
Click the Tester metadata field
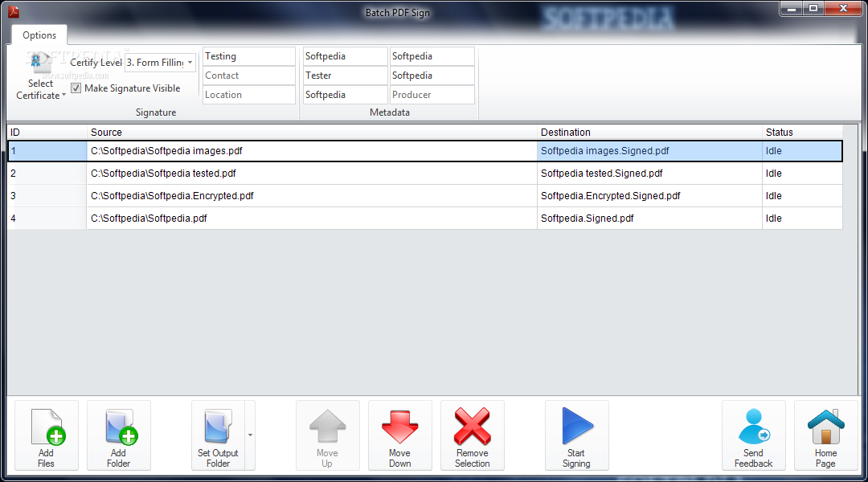(346, 76)
